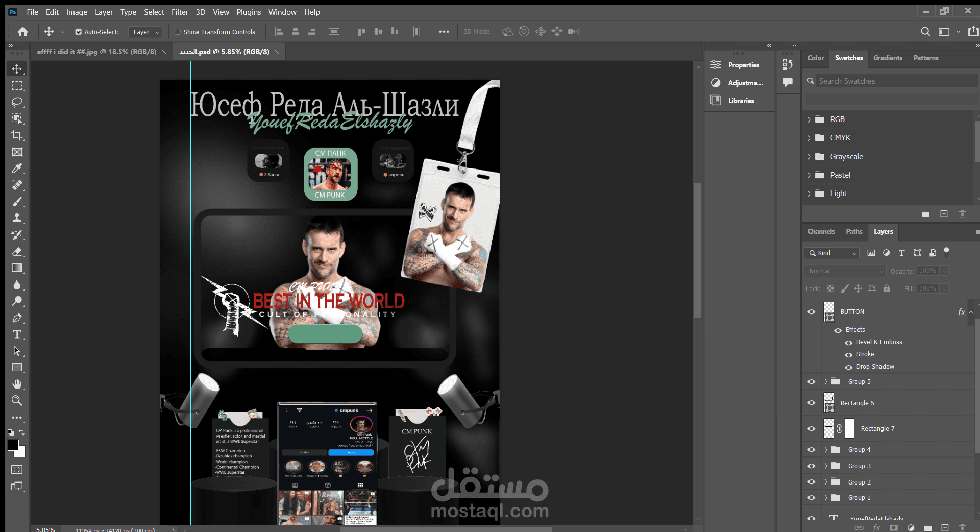Open the layer filter Kind dropdown
The height and width of the screenshot is (532, 980).
(x=832, y=253)
